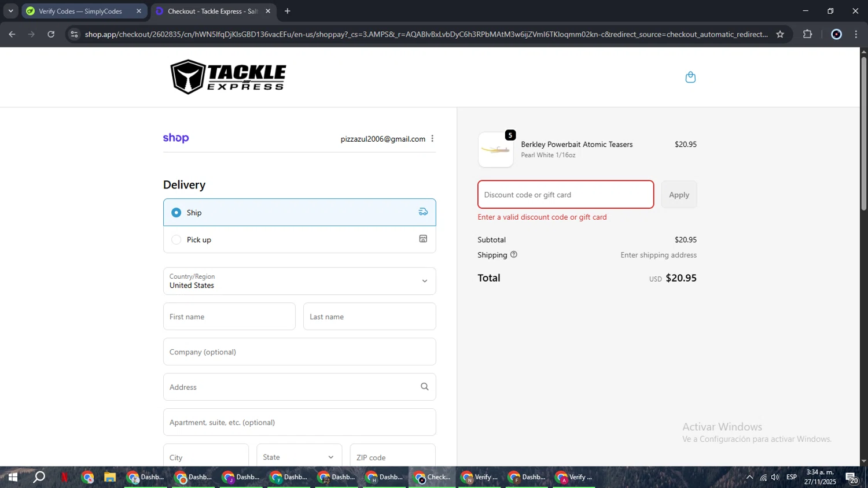Focus the Apartment, suite, etc. field
The width and height of the screenshot is (868, 488).
[299, 422]
